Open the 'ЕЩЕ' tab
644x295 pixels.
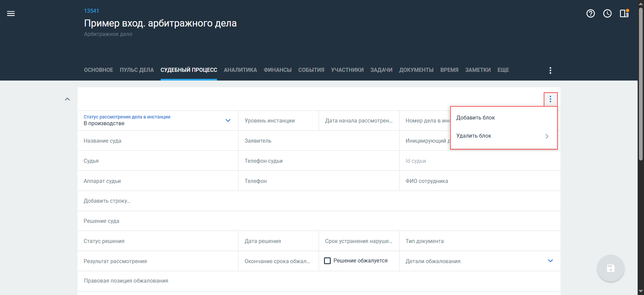(503, 70)
